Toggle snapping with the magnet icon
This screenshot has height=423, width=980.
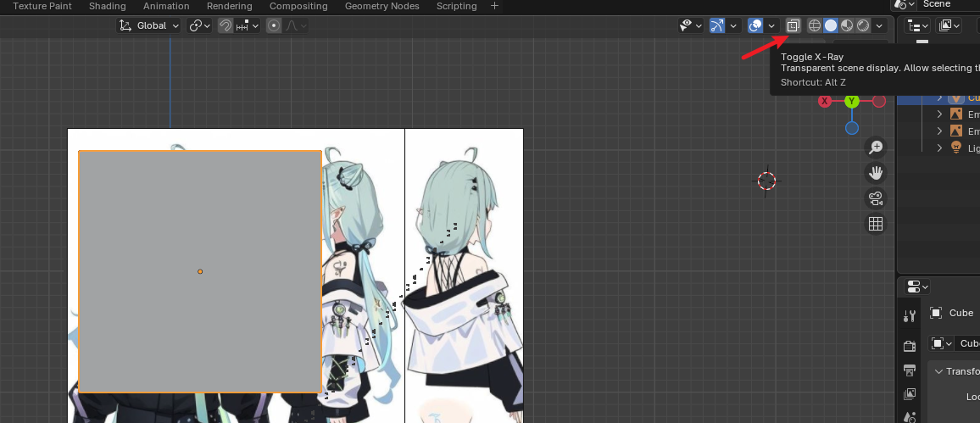pos(225,25)
